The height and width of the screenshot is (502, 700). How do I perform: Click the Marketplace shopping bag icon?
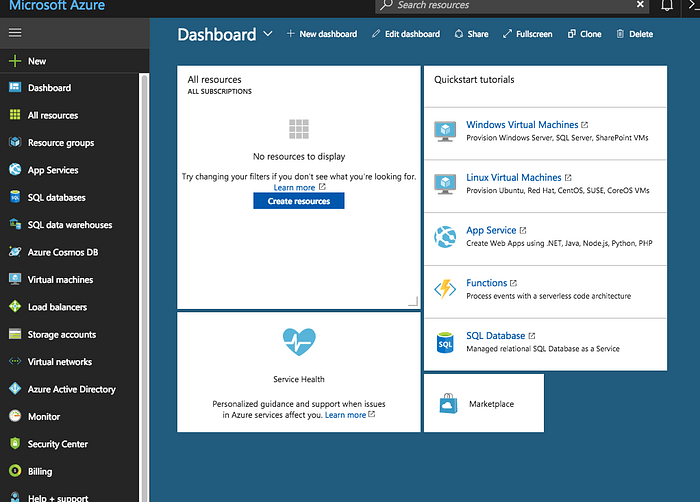tap(448, 403)
